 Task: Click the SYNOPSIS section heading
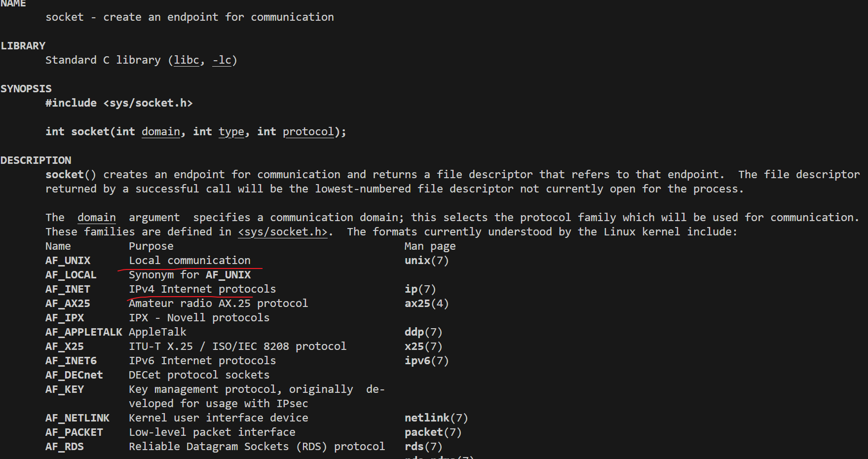click(x=26, y=89)
